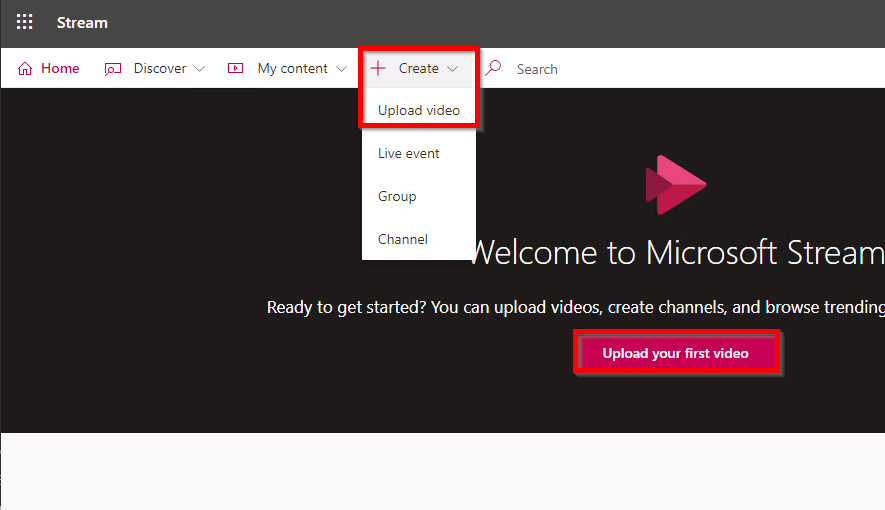Expand the Discover dropdown chevron

coord(199,69)
